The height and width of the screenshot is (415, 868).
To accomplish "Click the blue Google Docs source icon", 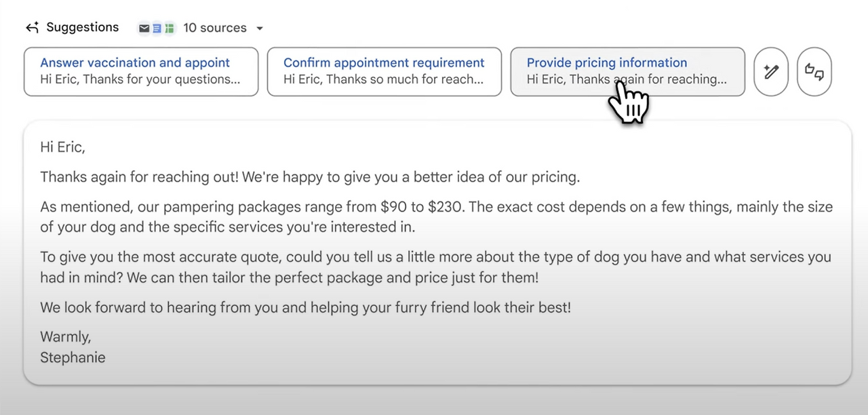I will click(x=157, y=28).
